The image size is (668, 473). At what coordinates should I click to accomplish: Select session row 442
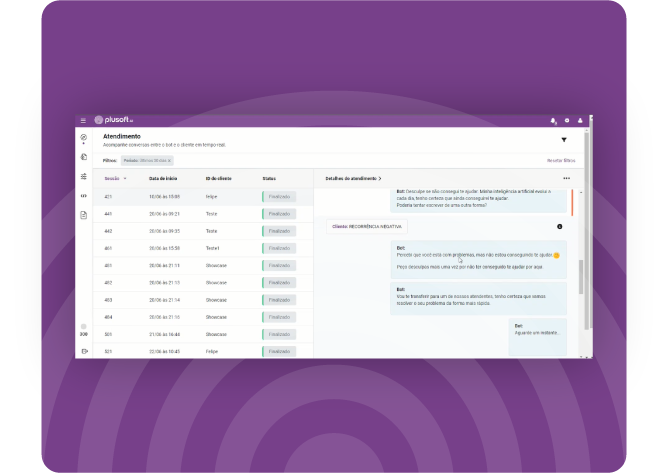pyautogui.click(x=203, y=231)
